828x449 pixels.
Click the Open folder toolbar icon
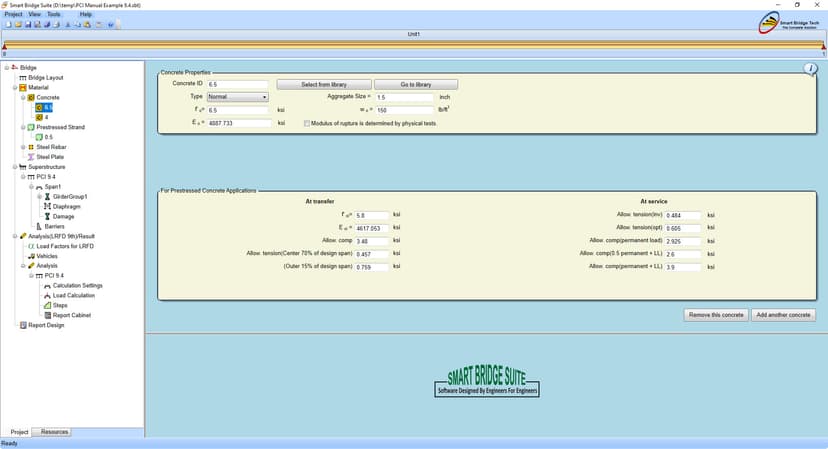pos(18,24)
